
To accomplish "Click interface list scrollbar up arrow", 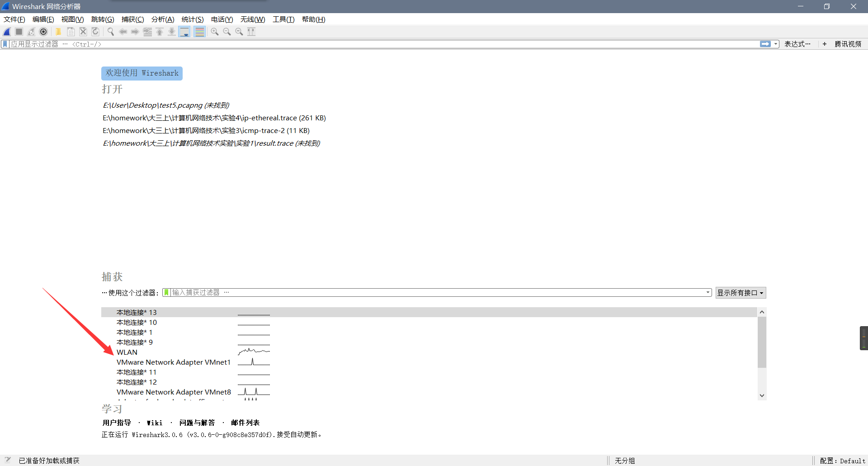I will pos(762,312).
